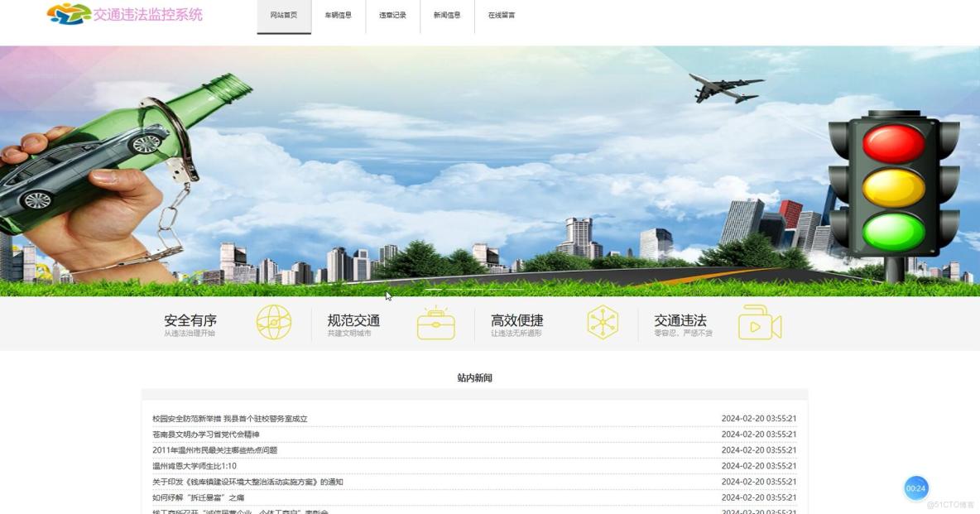Image resolution: width=980 pixels, height=514 pixels.
Task: Click the colorful site logo icon
Action: (67, 14)
